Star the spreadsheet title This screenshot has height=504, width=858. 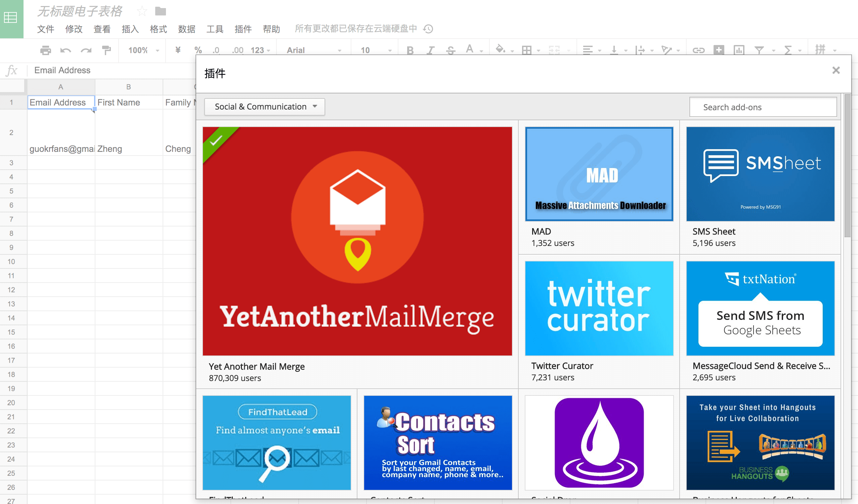(x=142, y=11)
